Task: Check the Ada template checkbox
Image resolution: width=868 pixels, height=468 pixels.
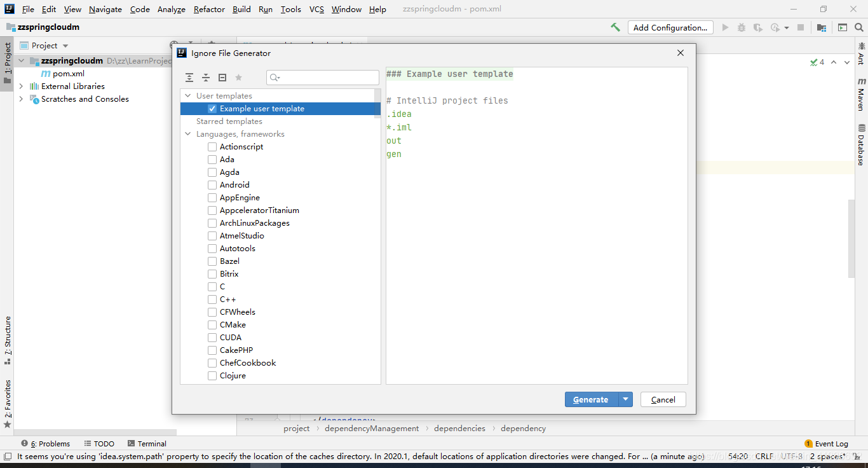Action: [x=212, y=160]
